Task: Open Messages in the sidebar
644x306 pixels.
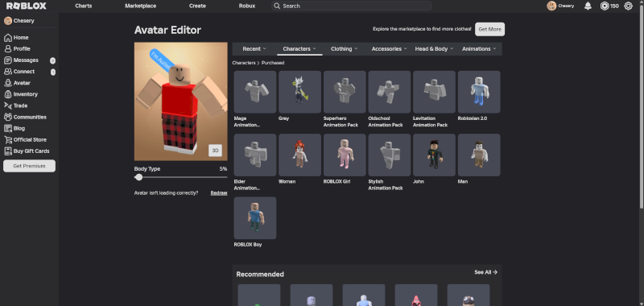Action: click(22, 60)
